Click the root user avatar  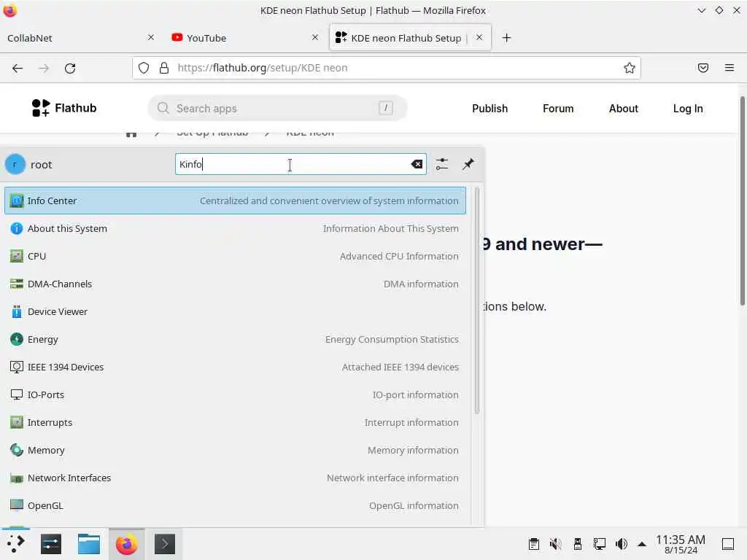pyautogui.click(x=15, y=164)
